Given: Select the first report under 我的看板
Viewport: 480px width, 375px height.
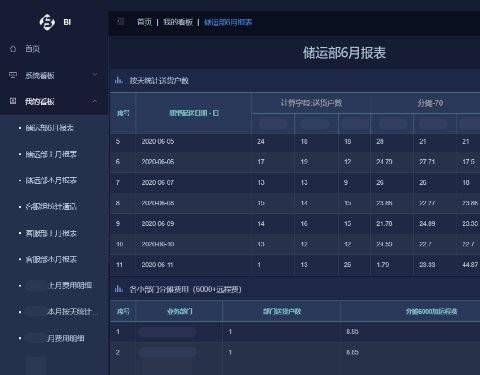Looking at the screenshot, I should pyautogui.click(x=50, y=128).
